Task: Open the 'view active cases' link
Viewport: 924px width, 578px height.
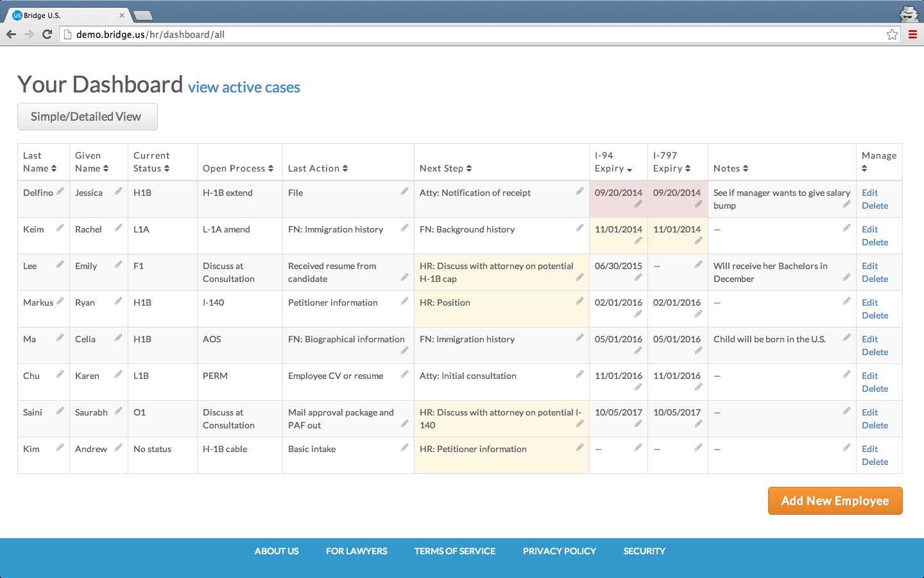Action: 244,87
